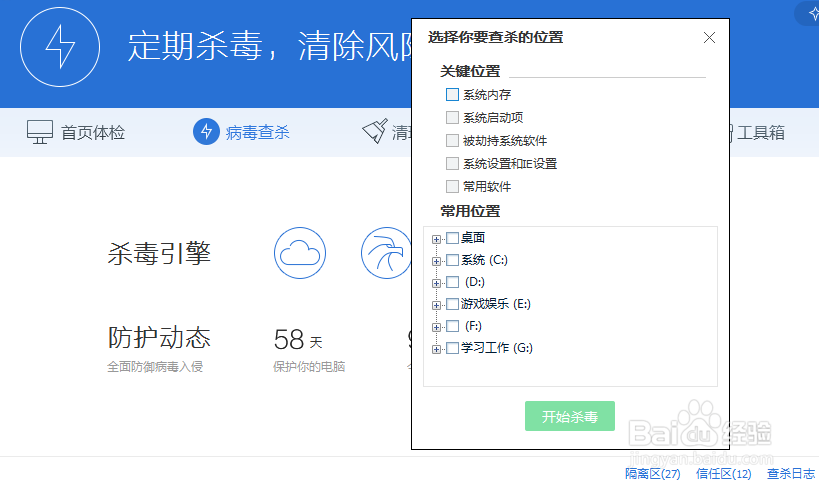
Task: Select the cloud antivirus engine icon
Action: pos(300,253)
